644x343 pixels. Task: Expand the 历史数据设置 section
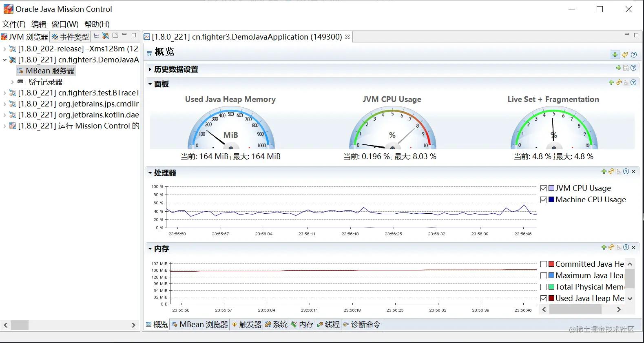(x=150, y=69)
